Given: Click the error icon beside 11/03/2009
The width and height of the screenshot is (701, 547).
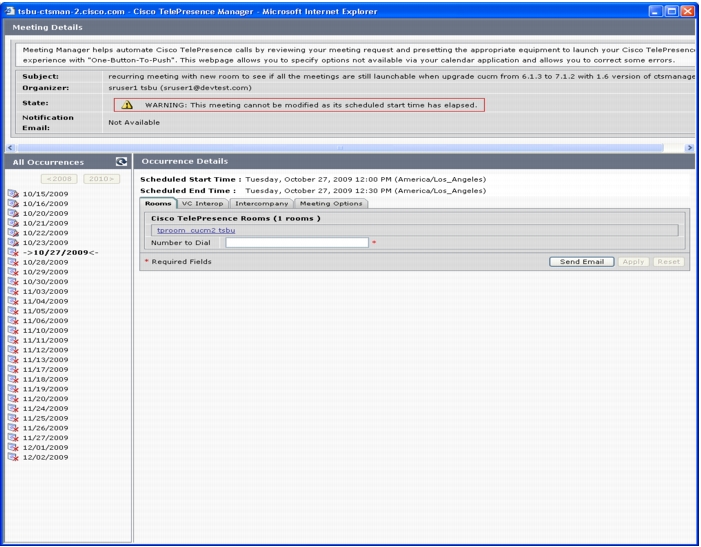Looking at the screenshot, I should pyautogui.click(x=13, y=291).
